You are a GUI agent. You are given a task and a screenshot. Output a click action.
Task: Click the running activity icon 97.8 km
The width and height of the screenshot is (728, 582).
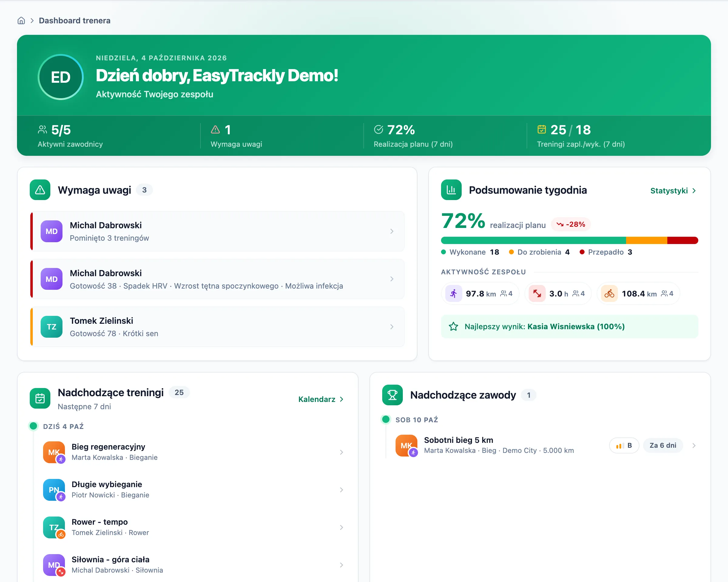click(453, 293)
